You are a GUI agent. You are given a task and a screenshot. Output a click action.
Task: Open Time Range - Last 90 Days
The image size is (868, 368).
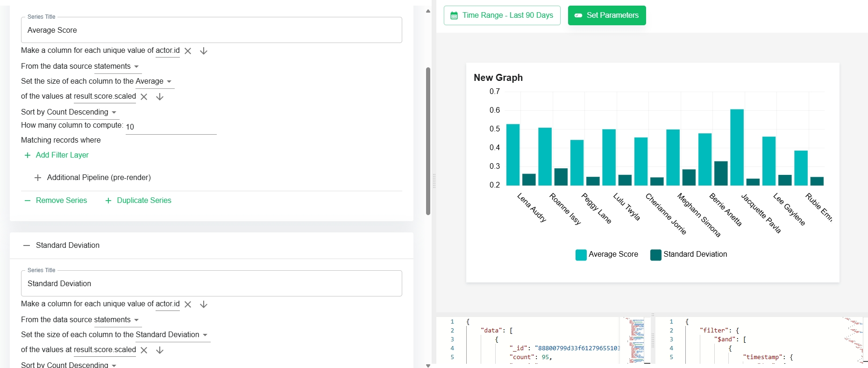tap(502, 15)
